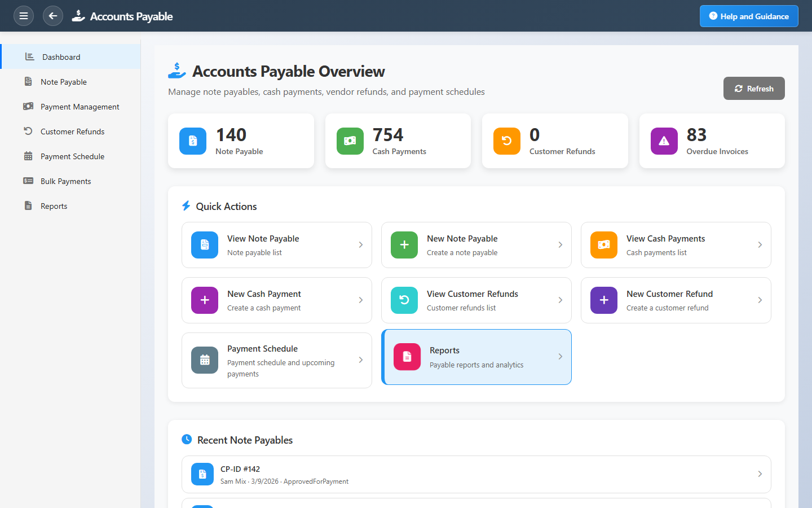
Task: Go to Payment Management in the sidebar
Action: (x=80, y=107)
